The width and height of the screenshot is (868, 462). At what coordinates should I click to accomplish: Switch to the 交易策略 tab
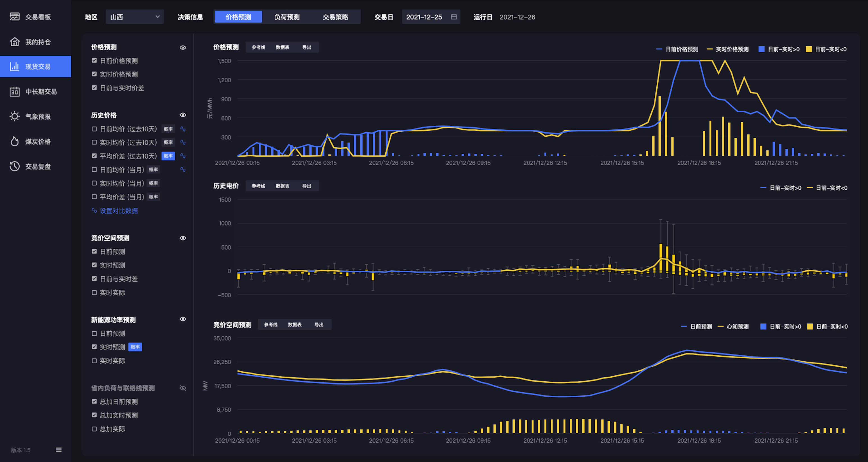(x=335, y=17)
